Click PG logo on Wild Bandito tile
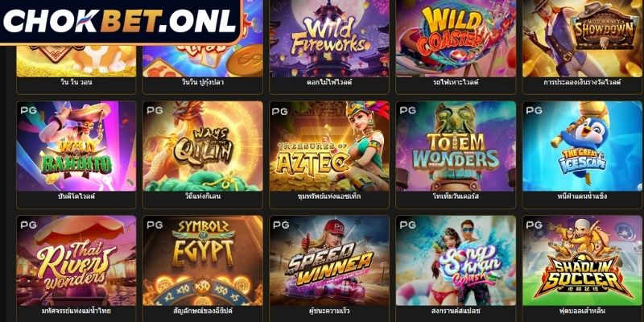 point(28,110)
